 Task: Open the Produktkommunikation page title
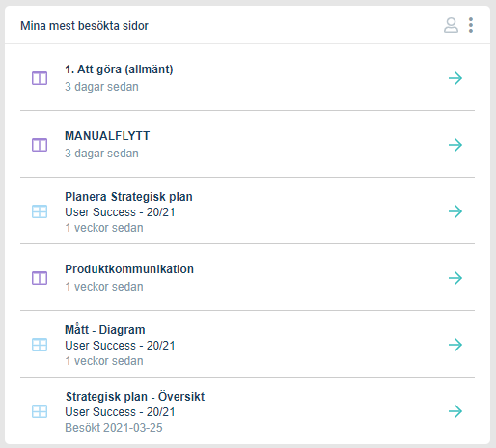(129, 269)
